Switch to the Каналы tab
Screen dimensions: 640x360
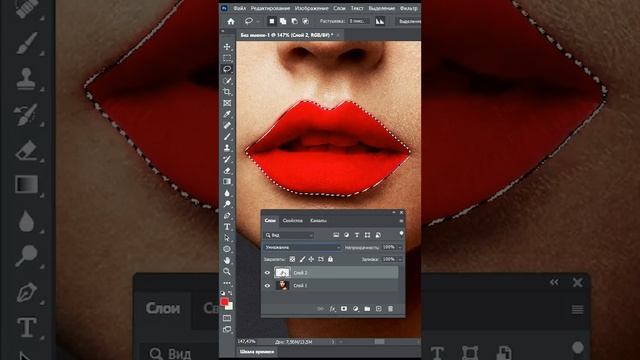point(318,221)
